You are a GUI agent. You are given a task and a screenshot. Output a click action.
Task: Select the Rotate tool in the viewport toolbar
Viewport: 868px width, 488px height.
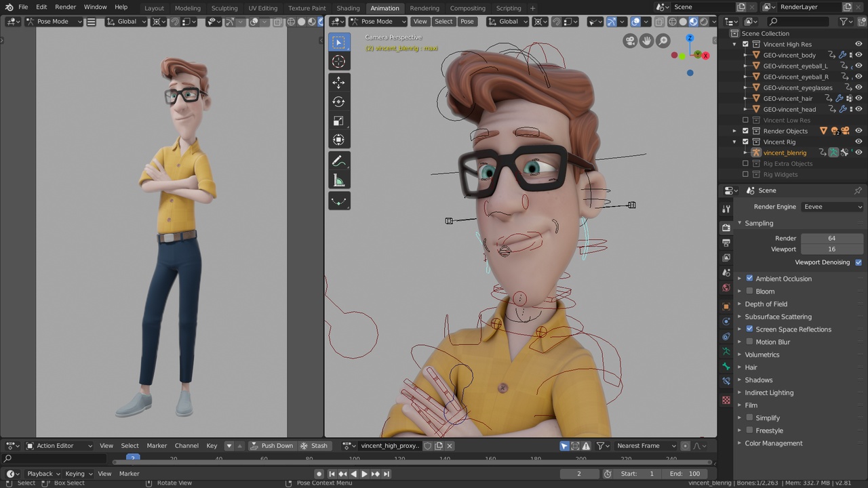pyautogui.click(x=339, y=101)
